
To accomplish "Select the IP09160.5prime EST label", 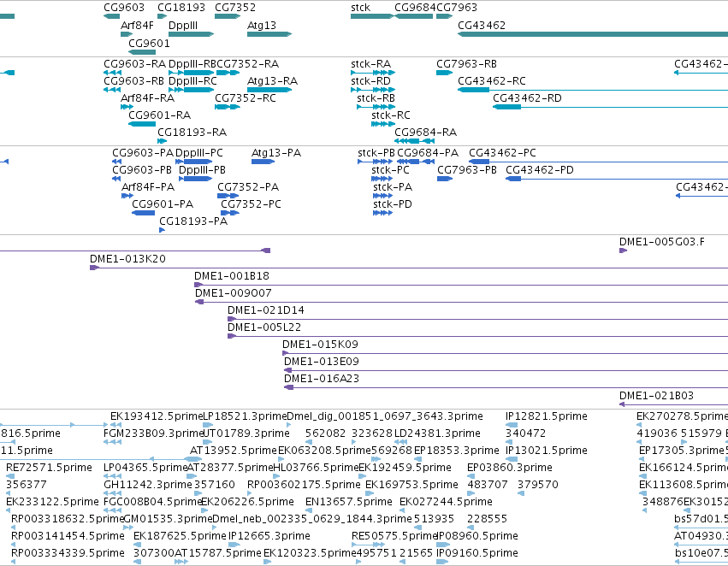I will point(476,553).
